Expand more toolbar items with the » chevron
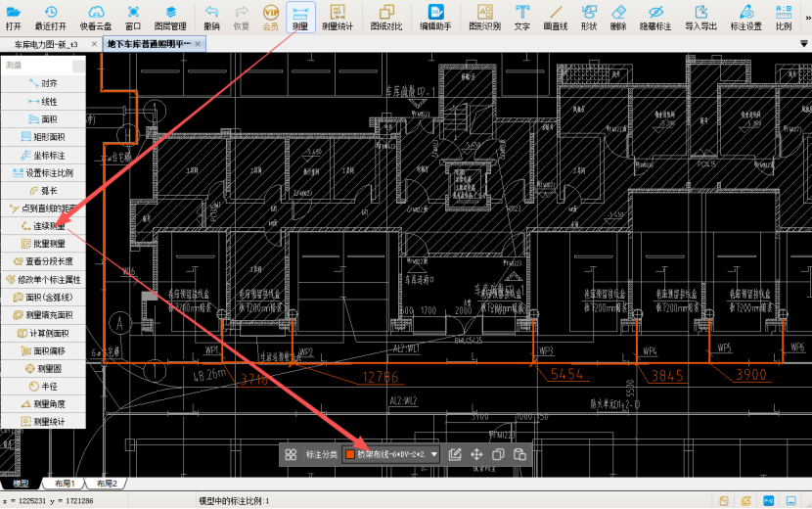Screen dimensions: 812x509 (x=807, y=18)
